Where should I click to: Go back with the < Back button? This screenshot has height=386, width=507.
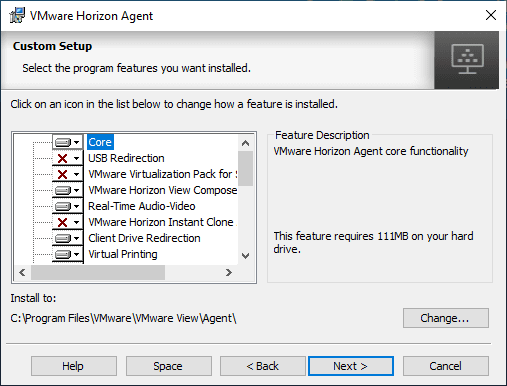click(263, 366)
